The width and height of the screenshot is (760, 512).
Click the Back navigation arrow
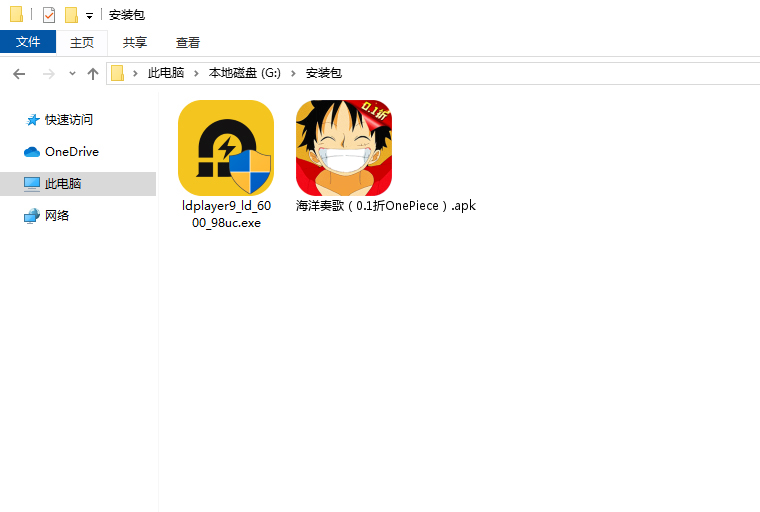point(19,74)
